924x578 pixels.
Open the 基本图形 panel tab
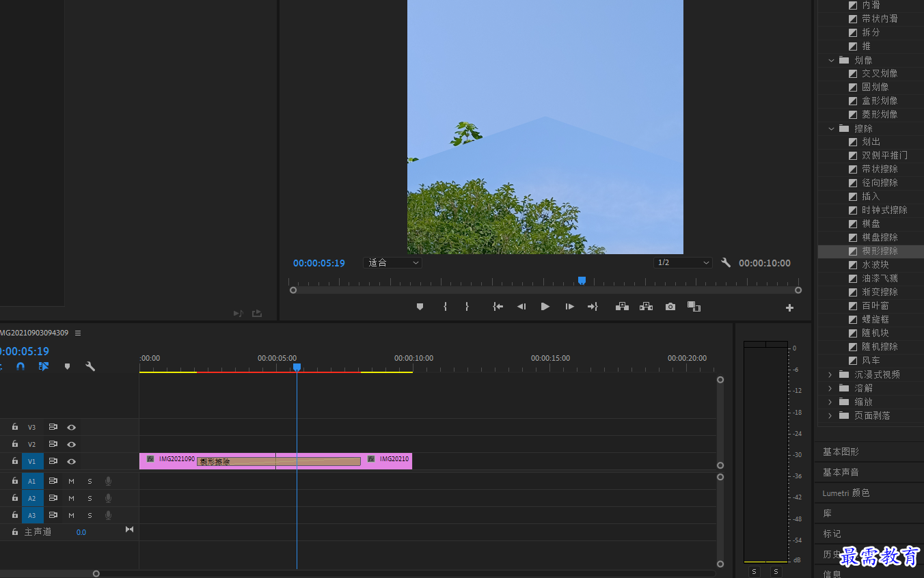tap(841, 452)
